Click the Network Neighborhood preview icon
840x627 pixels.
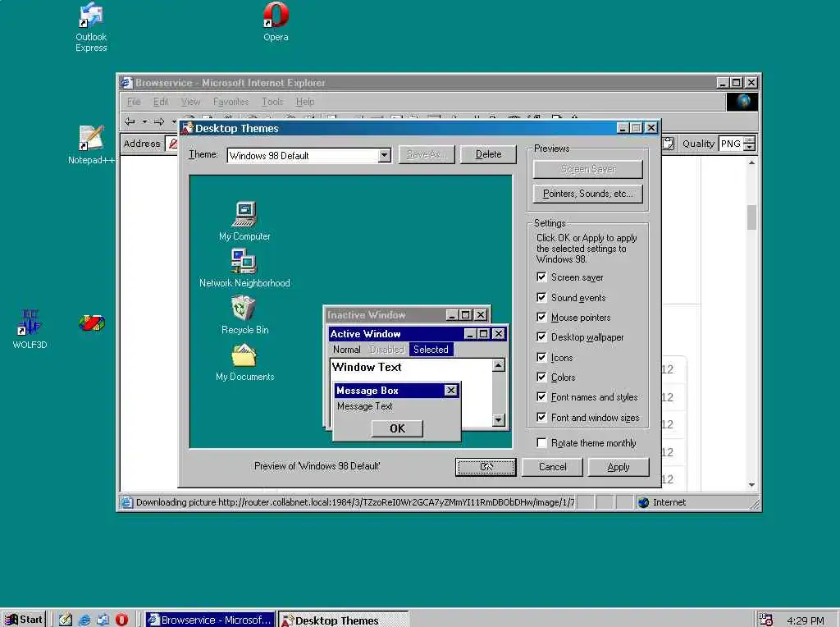(x=244, y=261)
